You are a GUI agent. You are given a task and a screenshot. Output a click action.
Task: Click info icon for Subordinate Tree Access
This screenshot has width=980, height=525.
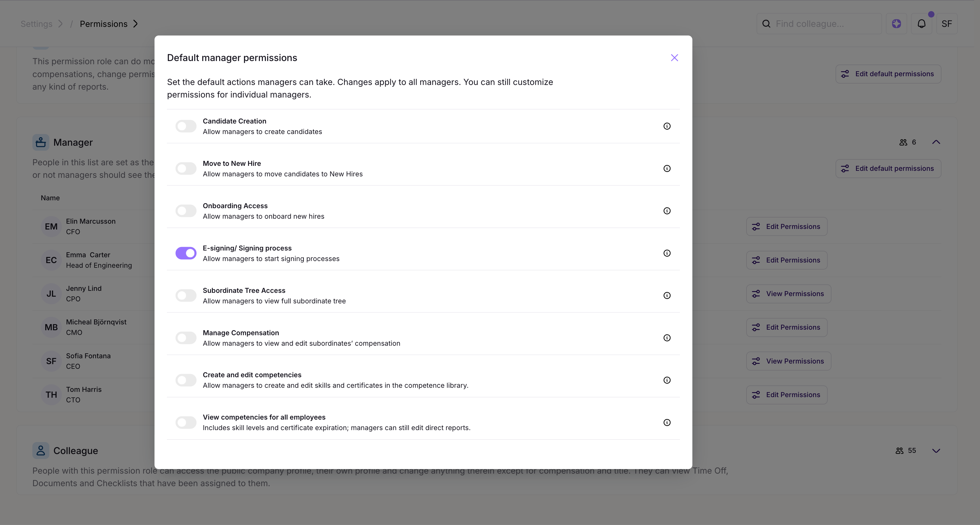coord(667,295)
